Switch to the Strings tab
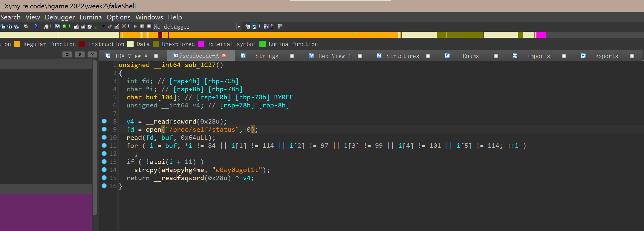Viewport: 644px width, 231px height. click(267, 56)
